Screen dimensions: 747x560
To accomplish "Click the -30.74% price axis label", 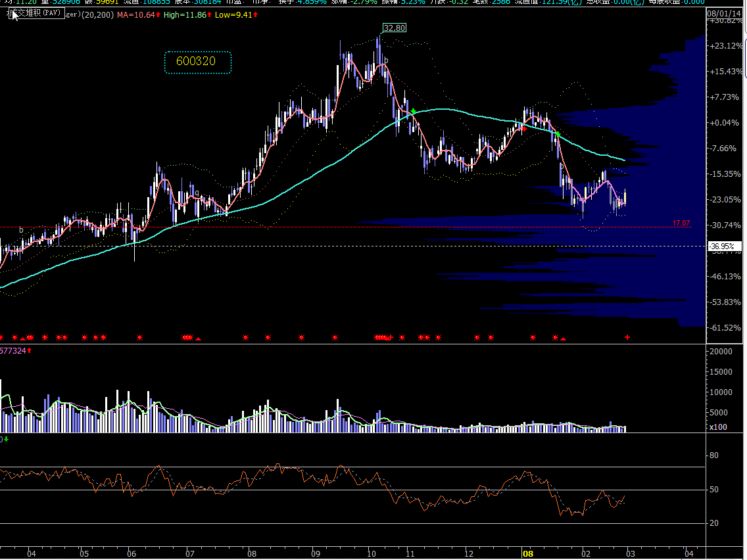I will point(726,225).
